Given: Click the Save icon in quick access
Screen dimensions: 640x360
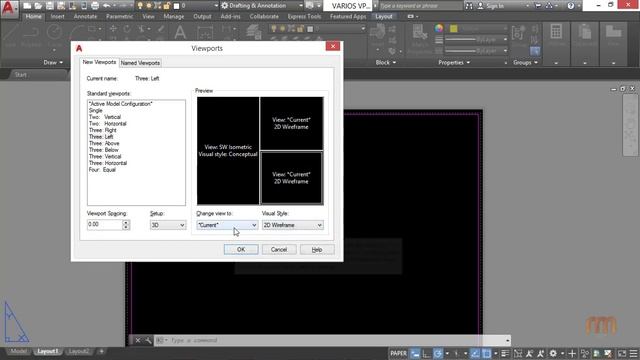Looking at the screenshot, I should click(49, 6).
